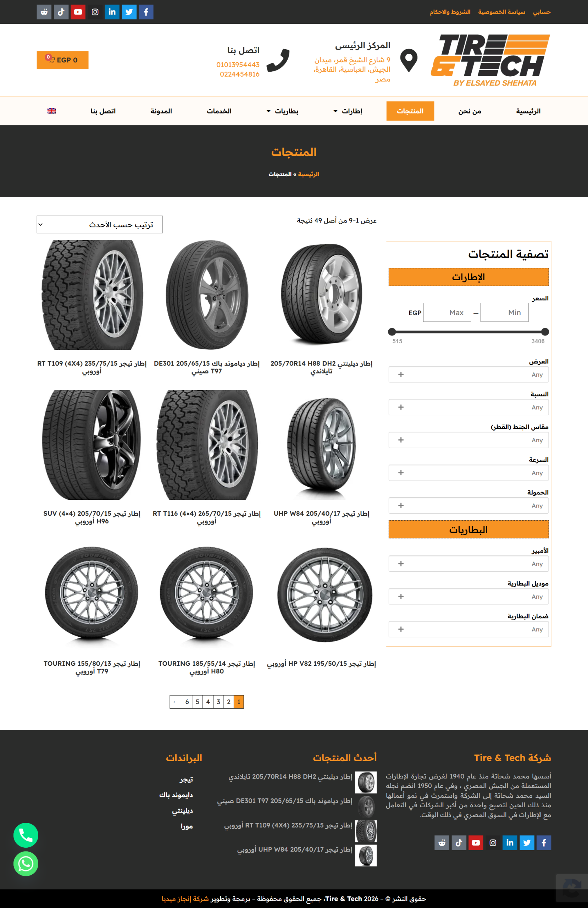Open LinkedIn icon in the footer
This screenshot has width=588, height=908.
pos(510,843)
